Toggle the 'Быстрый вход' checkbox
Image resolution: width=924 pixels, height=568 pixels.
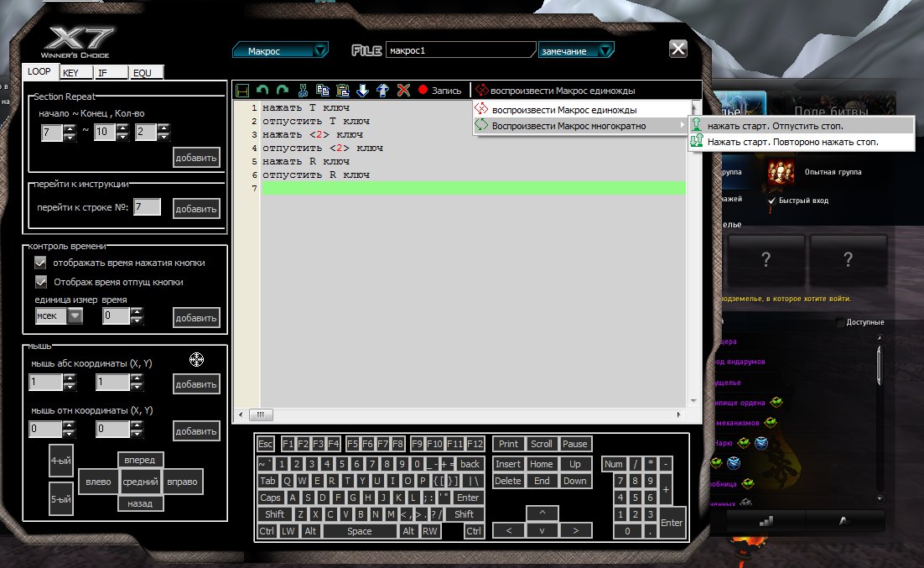coord(772,201)
